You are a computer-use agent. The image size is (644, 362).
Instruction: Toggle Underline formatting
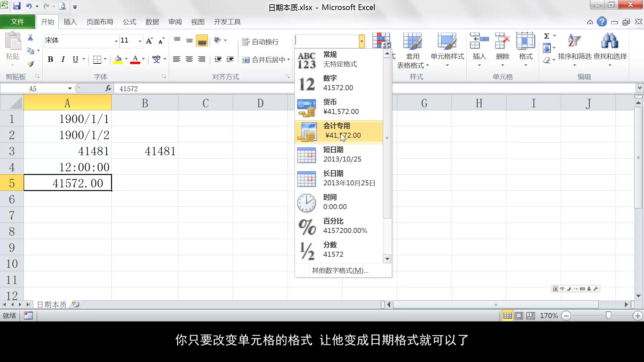(x=75, y=59)
